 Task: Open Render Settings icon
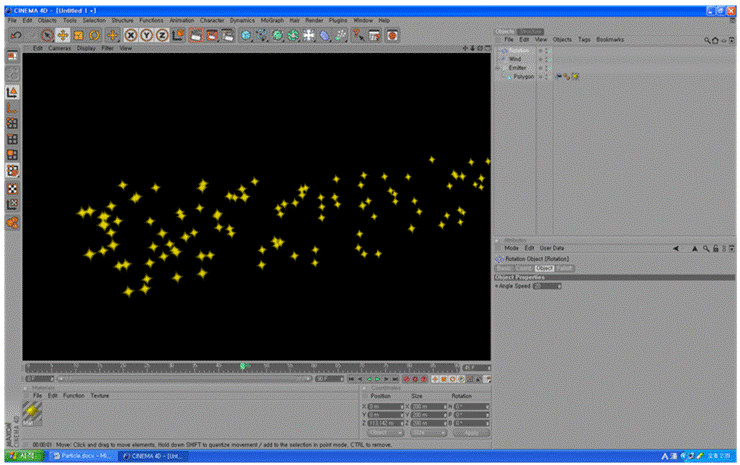click(227, 35)
